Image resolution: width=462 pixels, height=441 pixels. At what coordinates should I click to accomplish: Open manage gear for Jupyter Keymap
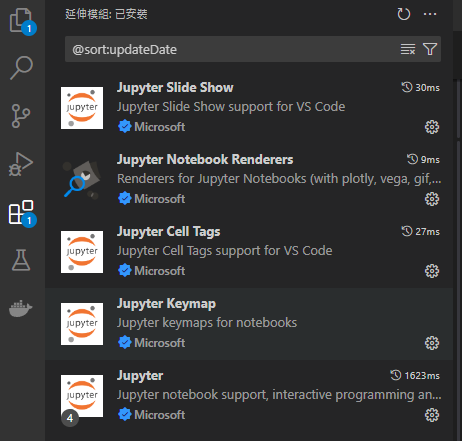coord(432,343)
